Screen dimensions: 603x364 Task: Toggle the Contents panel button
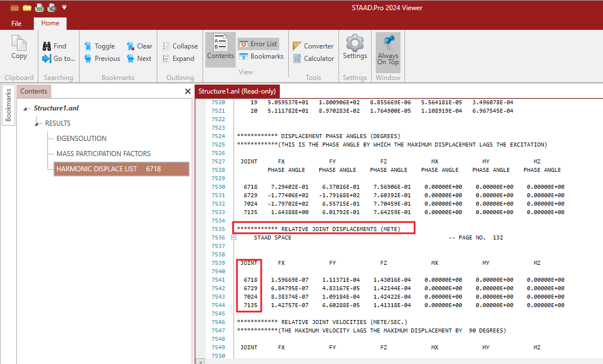(x=221, y=48)
